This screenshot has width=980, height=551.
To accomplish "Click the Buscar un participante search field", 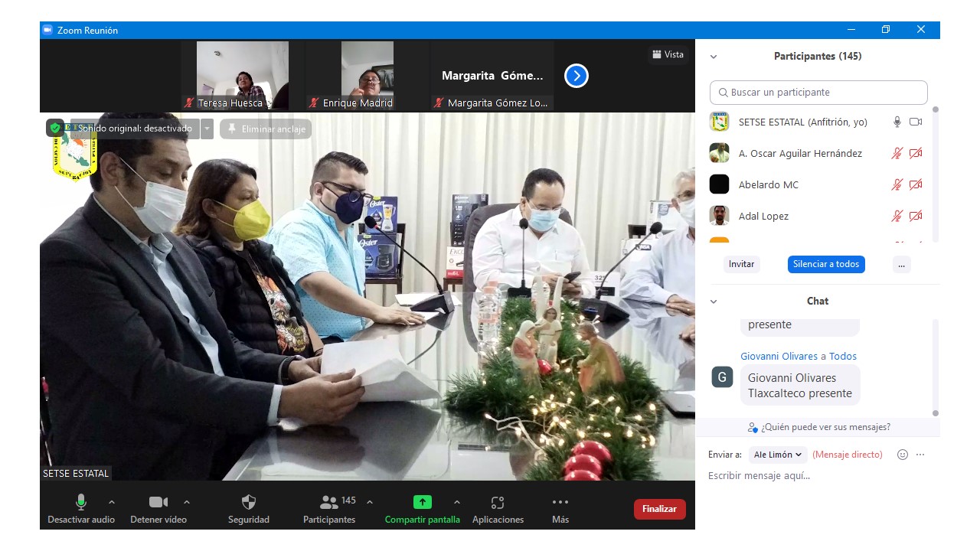I will [x=818, y=93].
